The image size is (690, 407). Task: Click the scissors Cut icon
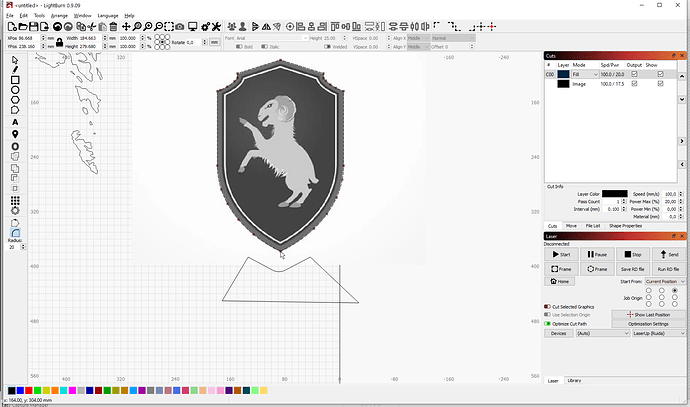(92, 27)
